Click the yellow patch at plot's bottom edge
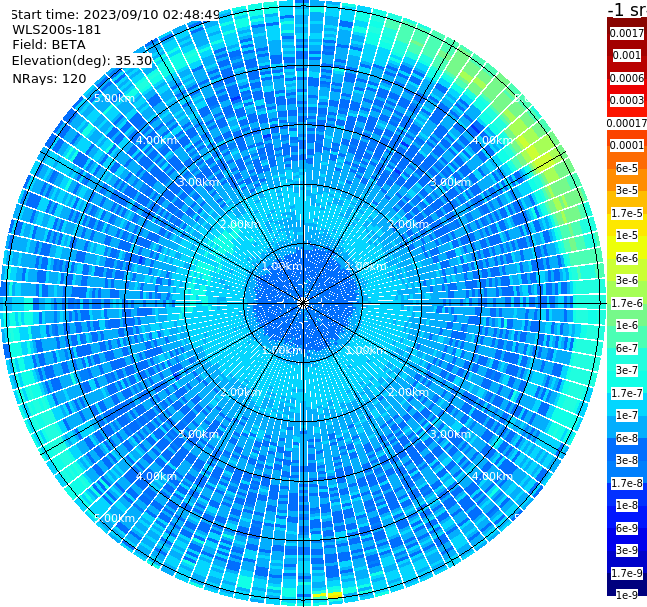The height and width of the screenshot is (607, 647). [x=327, y=595]
